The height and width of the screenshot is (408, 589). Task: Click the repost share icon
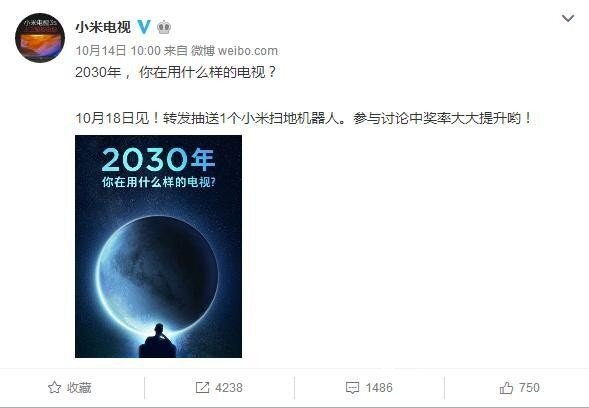[202, 388]
